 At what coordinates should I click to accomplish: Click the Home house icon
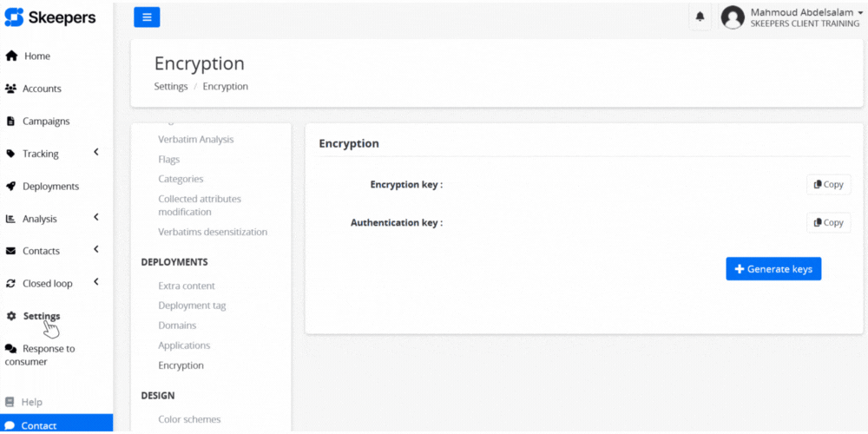[x=11, y=56]
